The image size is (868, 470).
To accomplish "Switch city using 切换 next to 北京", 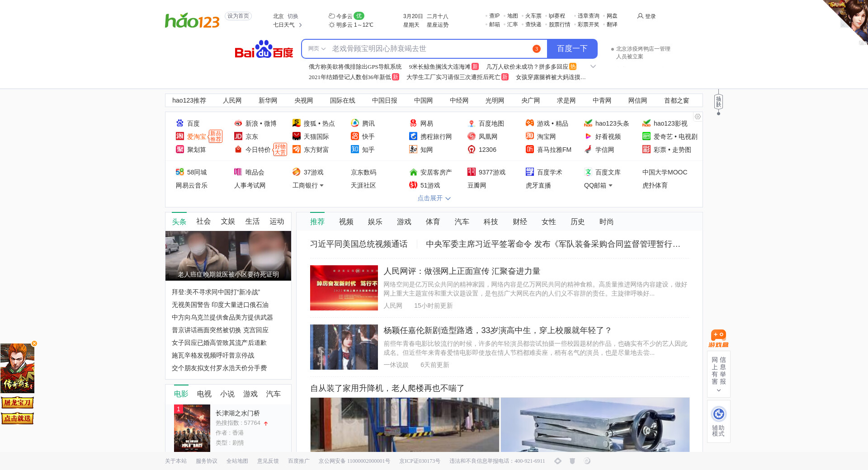I will 293,16.
